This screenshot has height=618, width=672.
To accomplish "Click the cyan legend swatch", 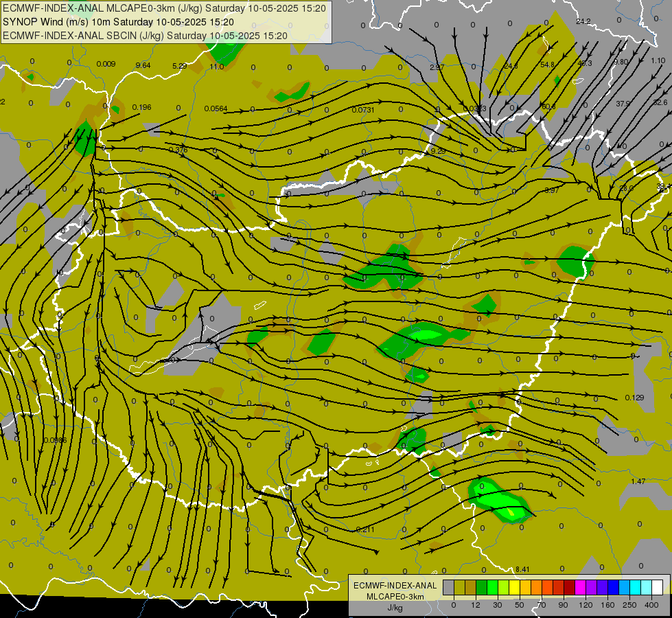I will pos(635,587).
